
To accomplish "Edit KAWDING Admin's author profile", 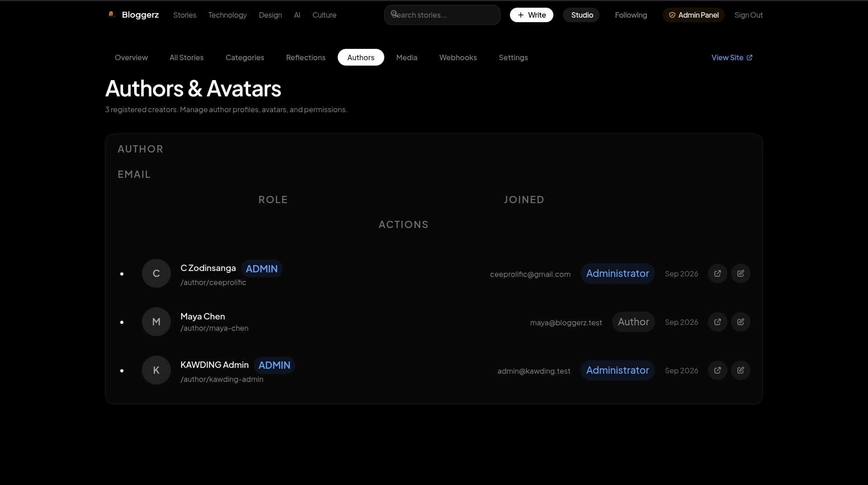I will (741, 370).
